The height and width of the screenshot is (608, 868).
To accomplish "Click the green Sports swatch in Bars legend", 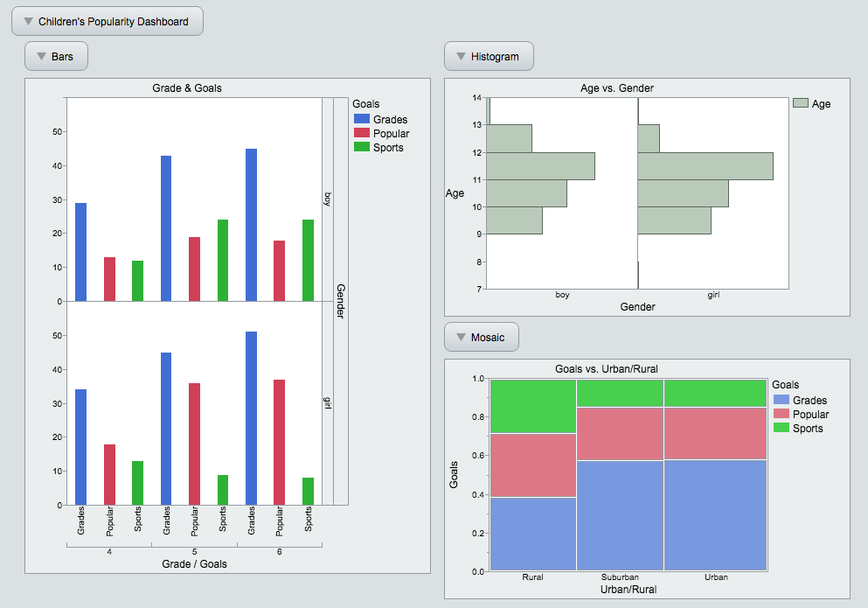I will pyautogui.click(x=362, y=148).
